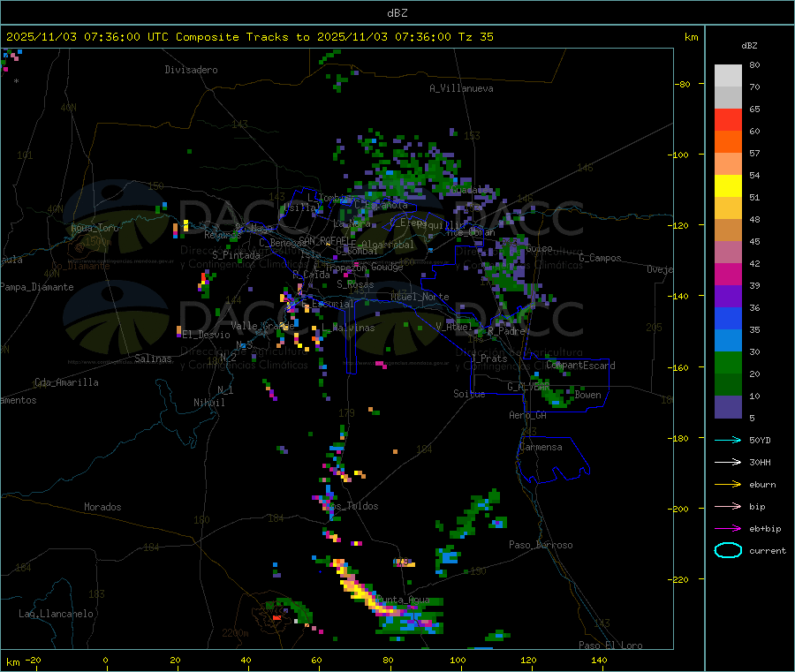Click the 'Atuel_Norte' map label
The width and height of the screenshot is (795, 672).
[420, 297]
